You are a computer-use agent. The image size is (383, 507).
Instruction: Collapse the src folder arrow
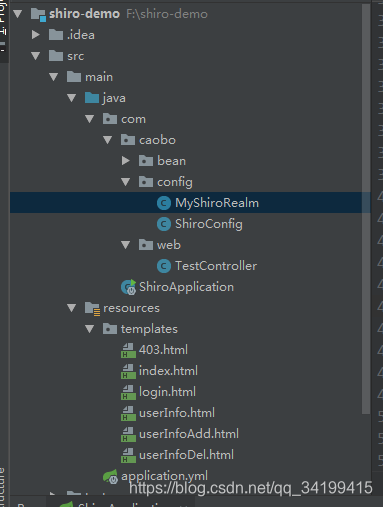click(x=36, y=56)
